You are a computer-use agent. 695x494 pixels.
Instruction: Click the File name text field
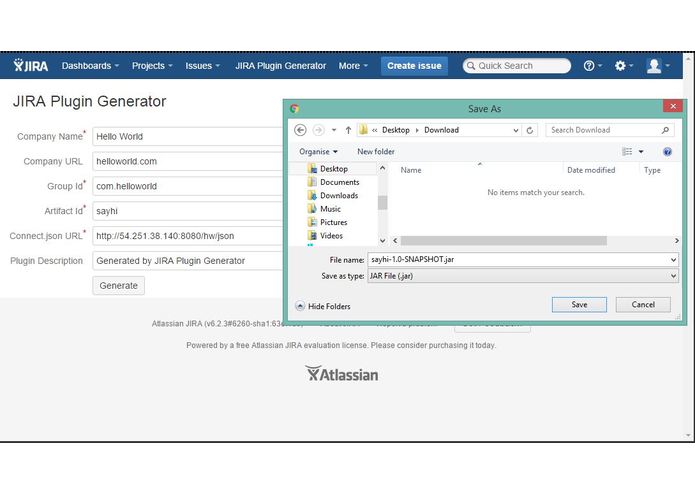point(518,260)
